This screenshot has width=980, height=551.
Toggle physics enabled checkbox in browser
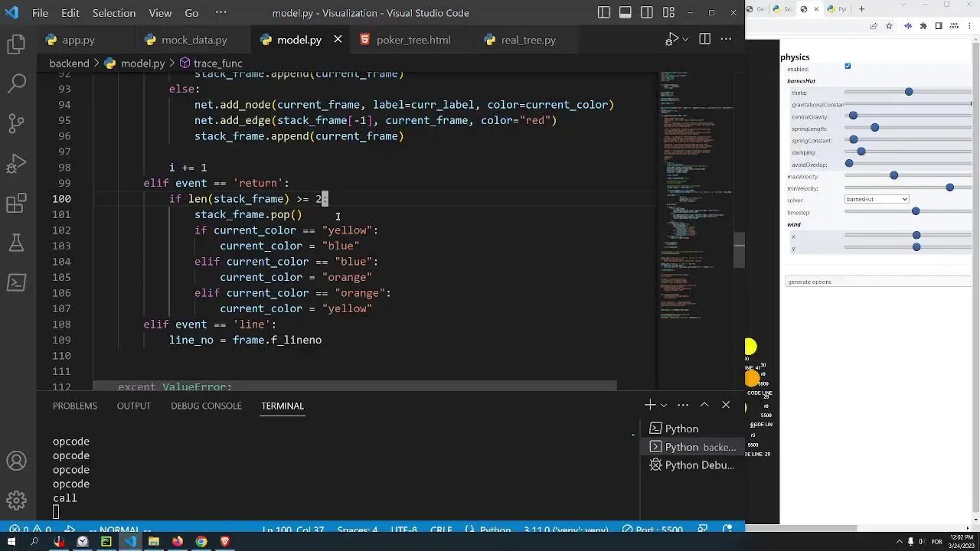click(848, 66)
